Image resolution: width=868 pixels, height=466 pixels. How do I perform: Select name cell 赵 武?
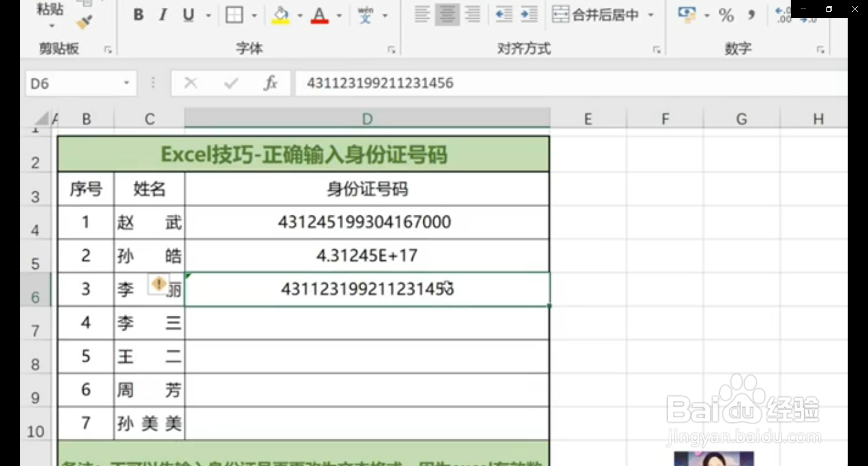tap(149, 222)
